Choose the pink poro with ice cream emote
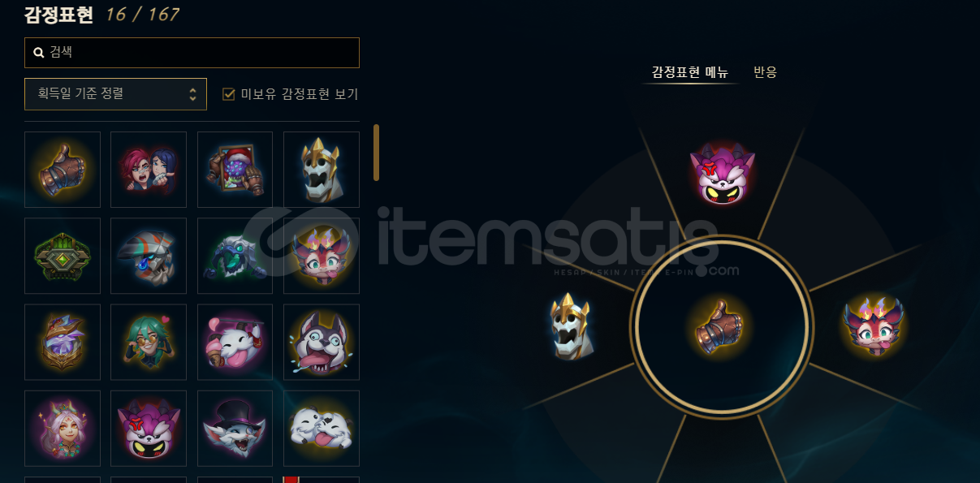 point(235,342)
